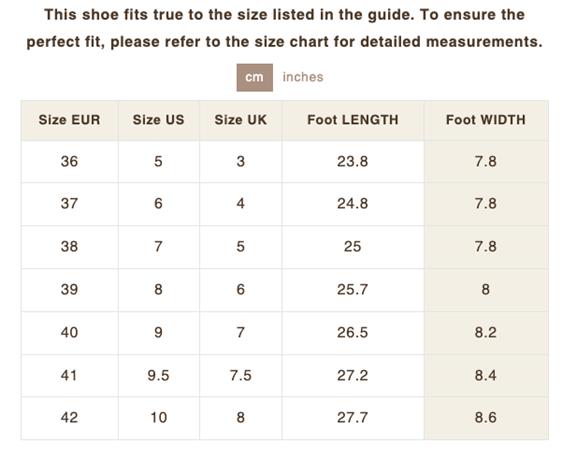Select EUR size 37 cell
Image resolution: width=576 pixels, height=457 pixels.
point(69,204)
